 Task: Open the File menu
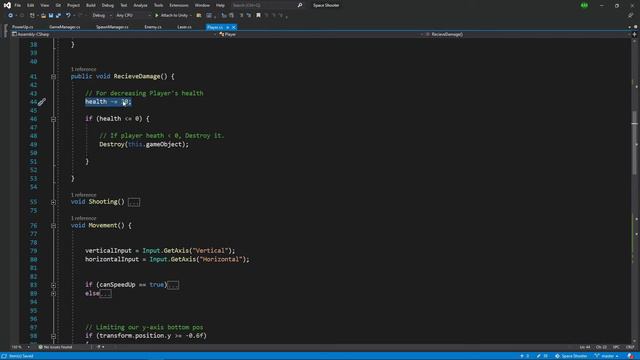tap(18, 5)
